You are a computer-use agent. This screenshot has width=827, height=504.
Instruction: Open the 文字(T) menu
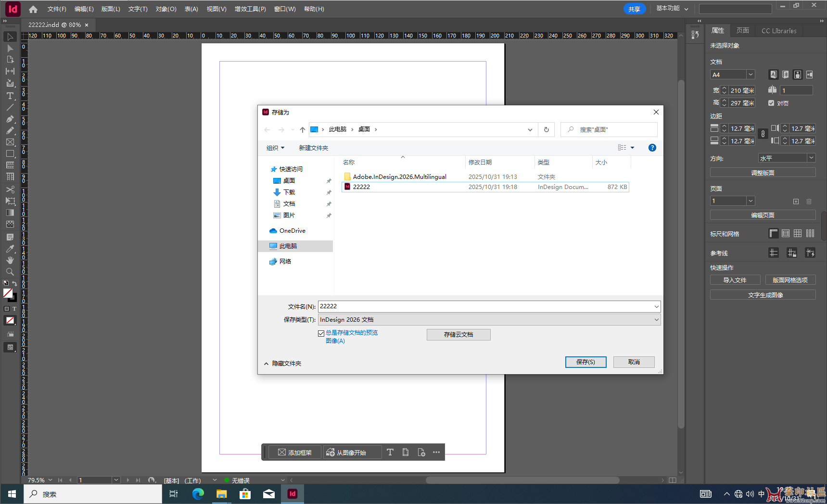(138, 9)
